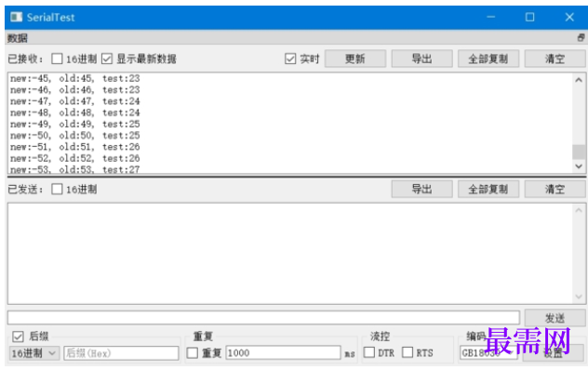The height and width of the screenshot is (370, 588).
Task: Uncheck 显示最新数据 checkbox
Action: [107, 59]
